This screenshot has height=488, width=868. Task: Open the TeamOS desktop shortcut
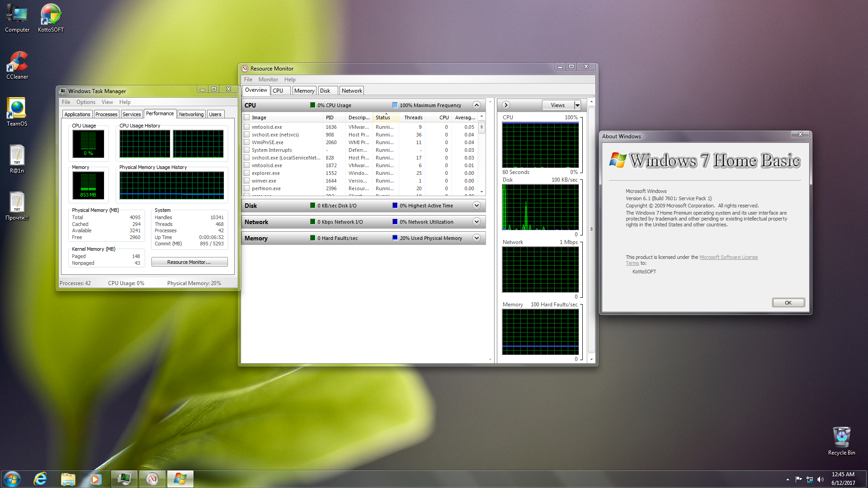17,112
